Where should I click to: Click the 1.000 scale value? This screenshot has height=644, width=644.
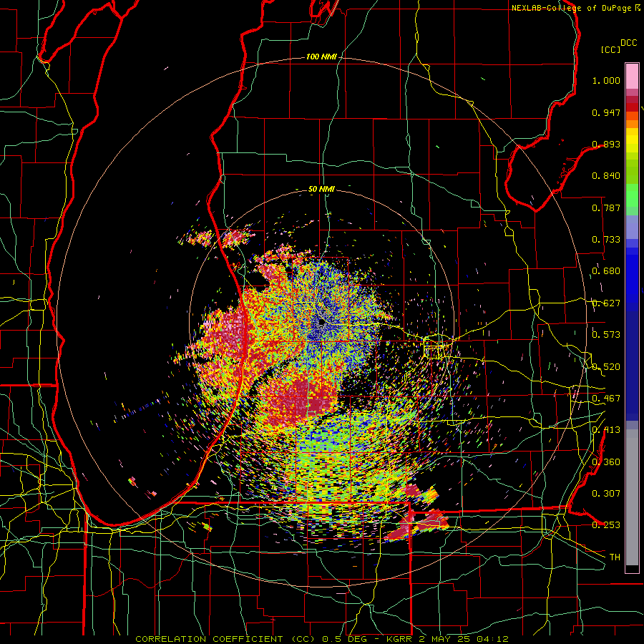(606, 80)
